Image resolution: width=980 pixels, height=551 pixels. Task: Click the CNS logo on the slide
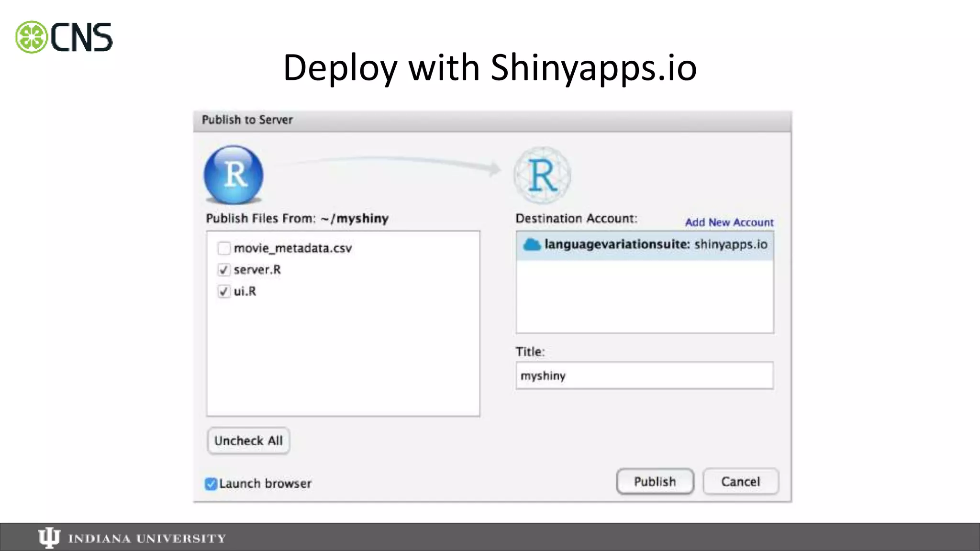pyautogui.click(x=64, y=37)
